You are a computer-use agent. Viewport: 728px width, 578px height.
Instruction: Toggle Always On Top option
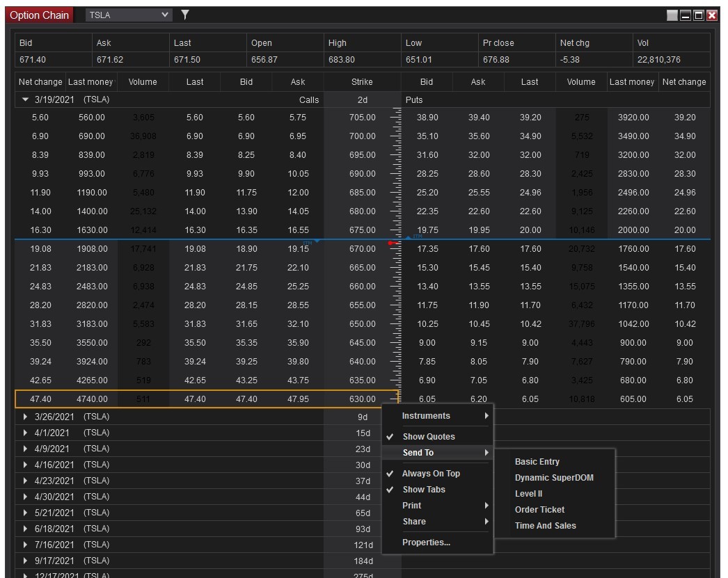click(431, 474)
